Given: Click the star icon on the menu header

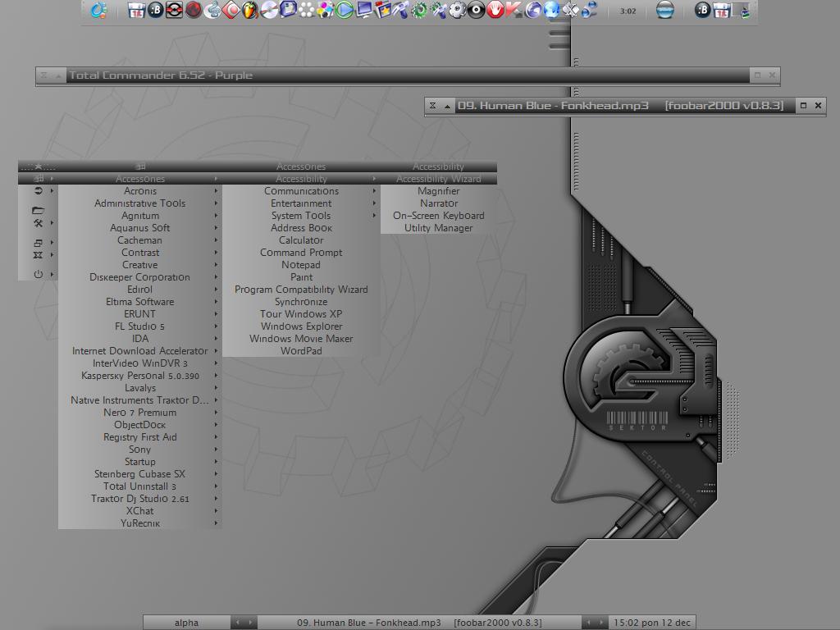Looking at the screenshot, I should [38, 167].
